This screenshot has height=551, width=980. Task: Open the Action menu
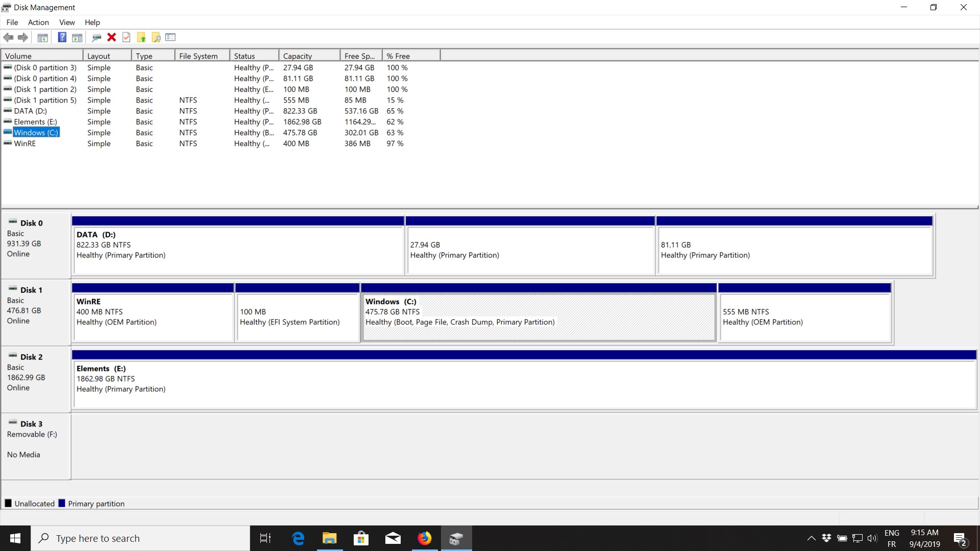coord(38,21)
